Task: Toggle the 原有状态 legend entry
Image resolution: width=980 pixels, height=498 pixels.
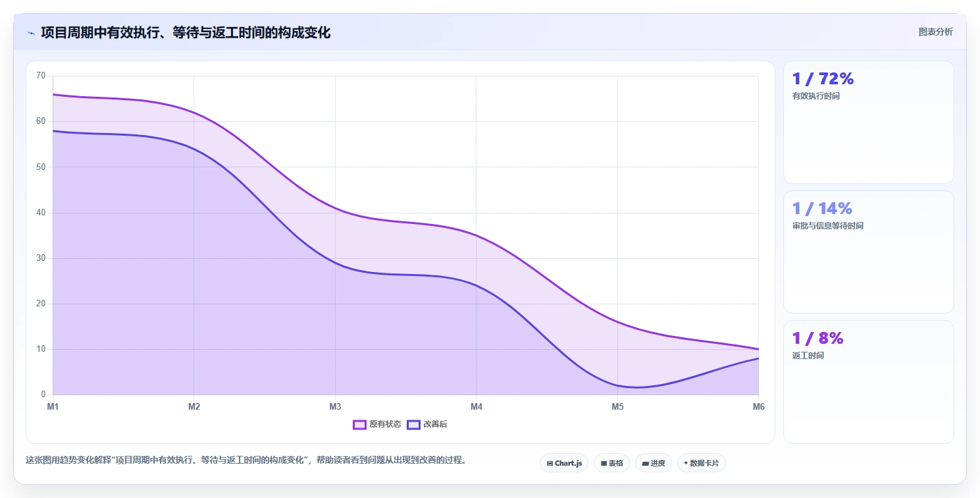Action: [377, 424]
